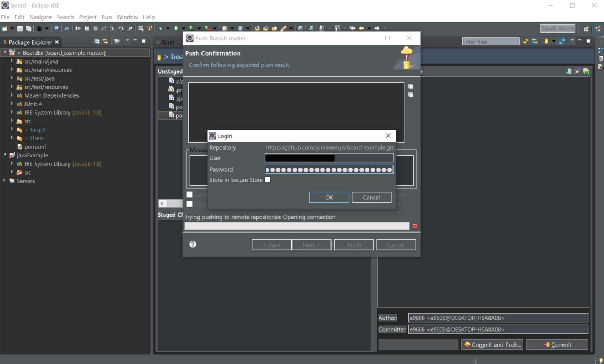
Task: Select pom.xml in Package Explorer
Action: click(35, 147)
